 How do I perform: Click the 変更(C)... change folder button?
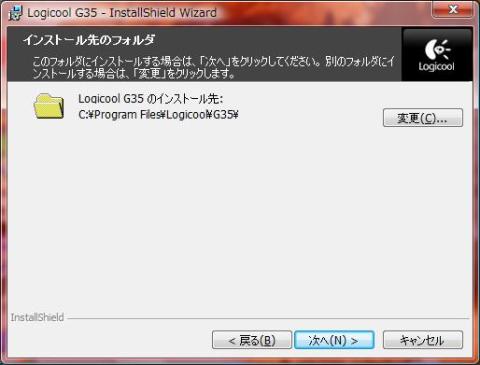pos(423,118)
